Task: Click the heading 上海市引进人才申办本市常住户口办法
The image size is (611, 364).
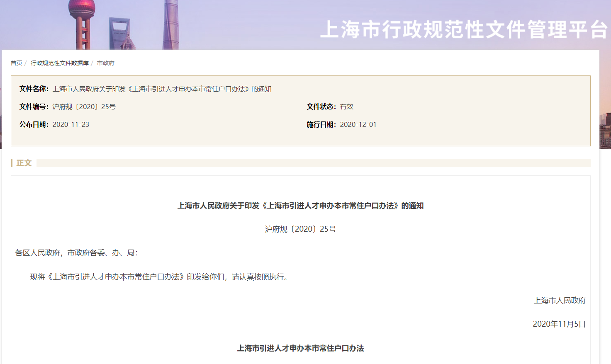Action: pyautogui.click(x=301, y=348)
